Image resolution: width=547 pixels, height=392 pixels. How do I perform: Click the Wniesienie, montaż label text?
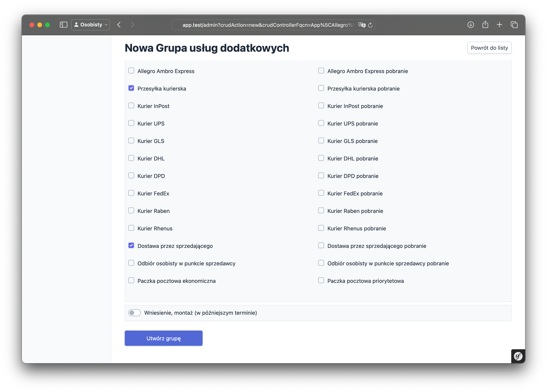(200, 313)
